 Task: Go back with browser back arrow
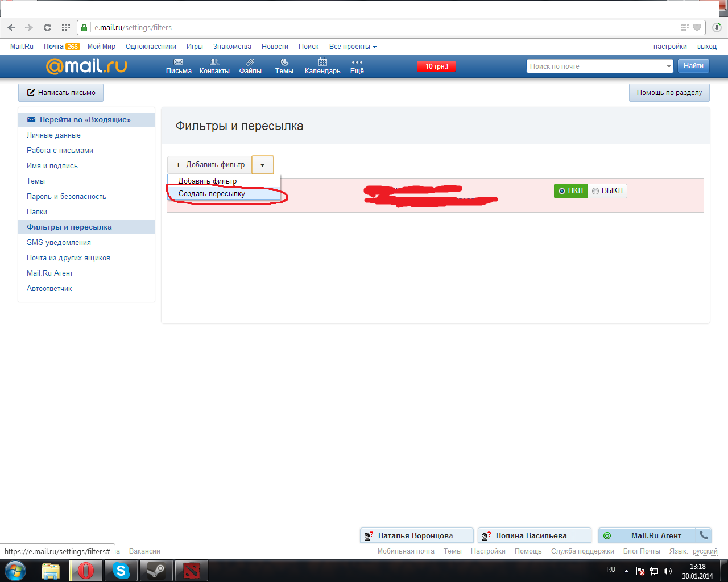(11, 27)
